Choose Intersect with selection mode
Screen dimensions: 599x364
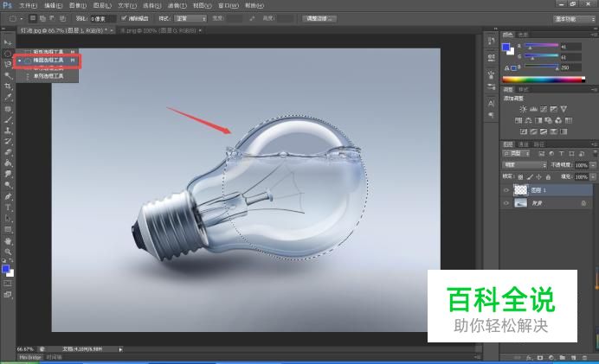pos(62,18)
